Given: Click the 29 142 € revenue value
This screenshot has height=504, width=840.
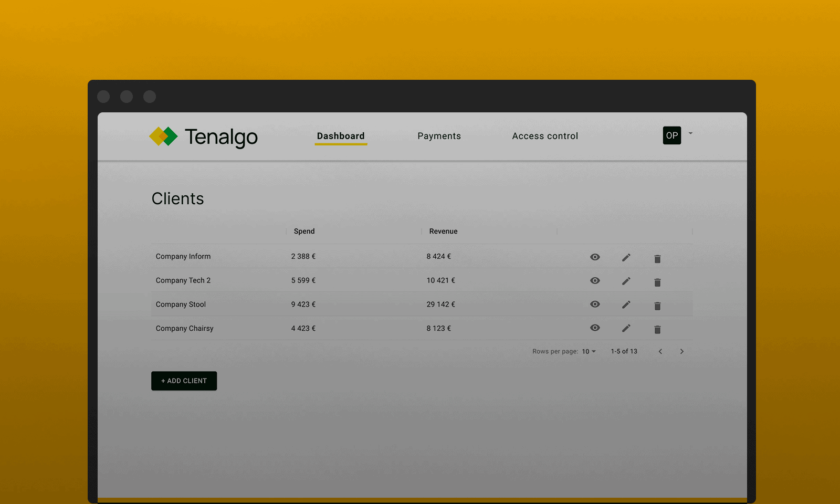Looking at the screenshot, I should (441, 304).
